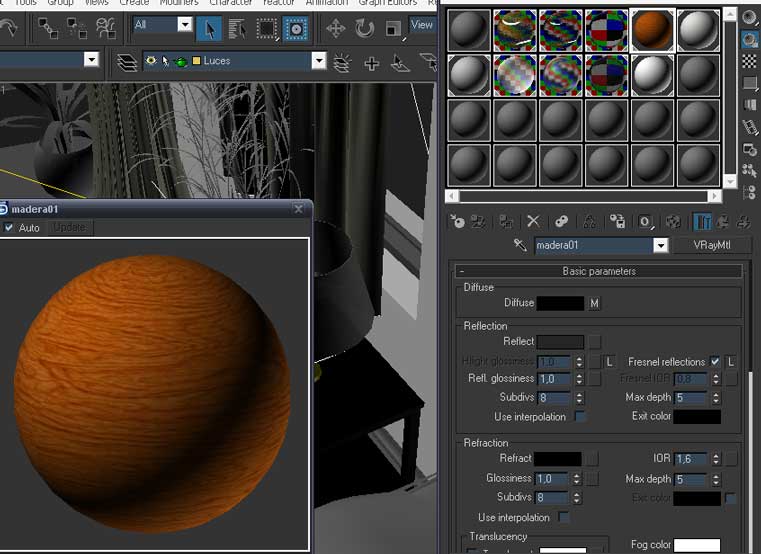This screenshot has height=554, width=761.
Task: Toggle the Show End Result icon
Action: coord(702,222)
